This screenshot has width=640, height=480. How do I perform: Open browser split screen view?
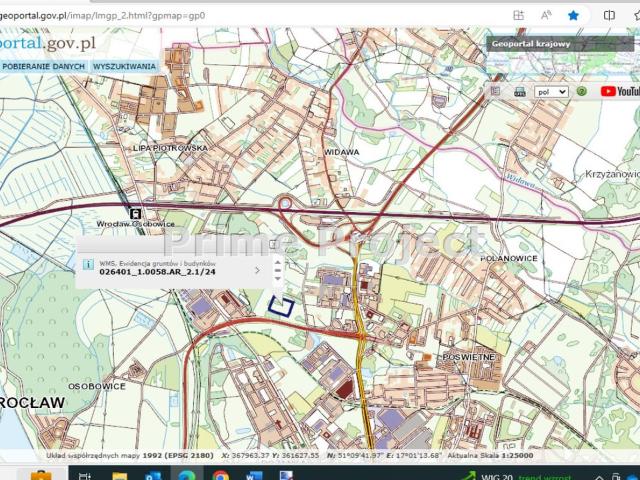coord(610,16)
